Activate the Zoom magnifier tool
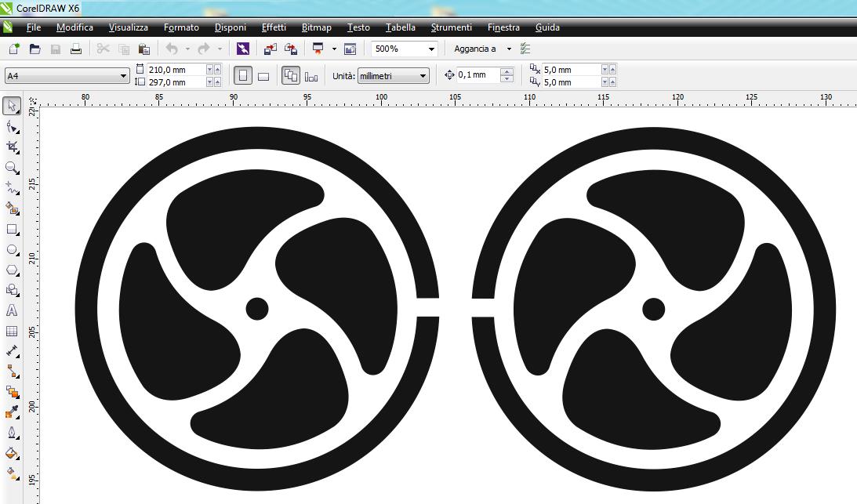Image resolution: width=857 pixels, height=504 pixels. [12, 168]
